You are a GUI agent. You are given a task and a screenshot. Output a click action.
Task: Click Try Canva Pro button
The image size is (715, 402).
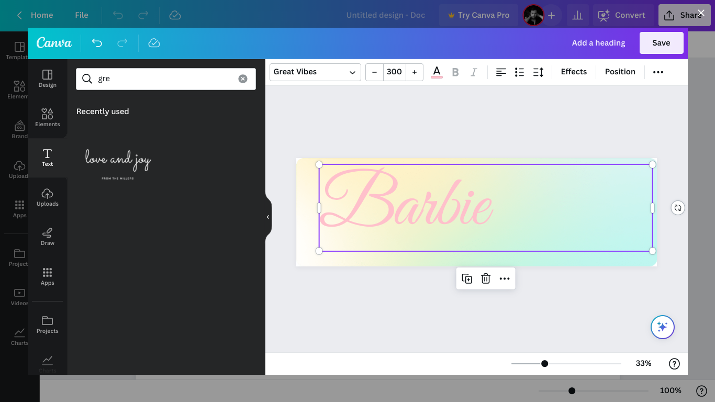coord(478,15)
